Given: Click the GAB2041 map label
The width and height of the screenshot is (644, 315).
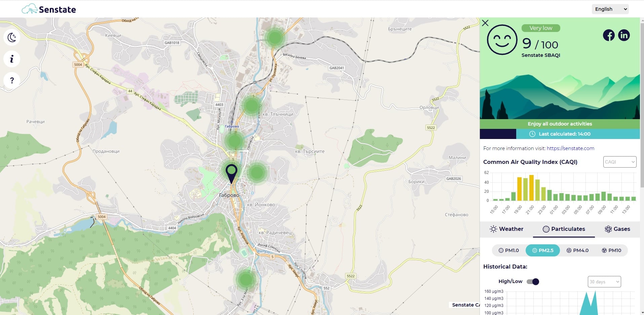Looking at the screenshot, I should tap(337, 68).
